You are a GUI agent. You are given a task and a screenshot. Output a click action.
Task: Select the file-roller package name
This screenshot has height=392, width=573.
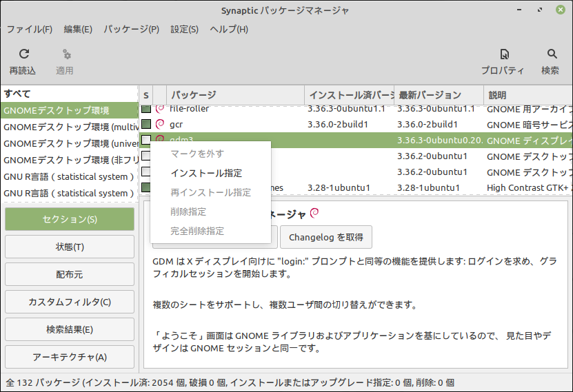pyautogui.click(x=190, y=108)
